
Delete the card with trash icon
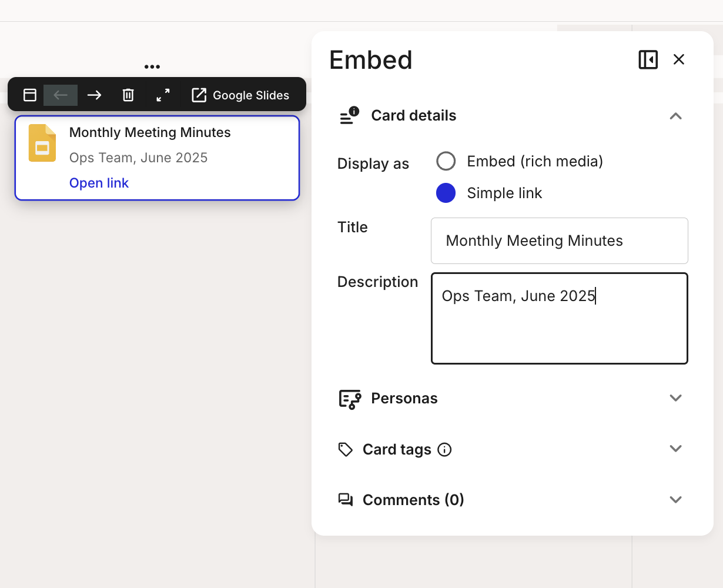[x=128, y=95]
